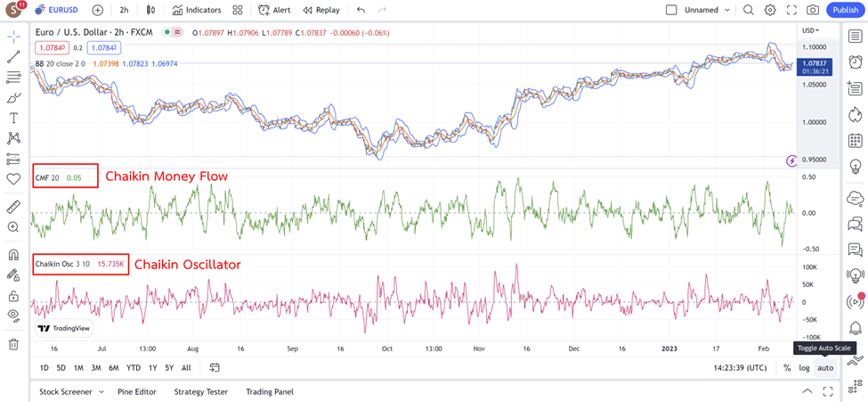Screen dimensions: 868x402
Task: Redo the last action
Action: pos(382,10)
